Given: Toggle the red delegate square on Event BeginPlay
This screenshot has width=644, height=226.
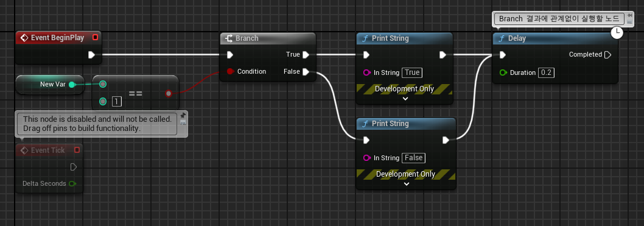Looking at the screenshot, I should tap(96, 38).
